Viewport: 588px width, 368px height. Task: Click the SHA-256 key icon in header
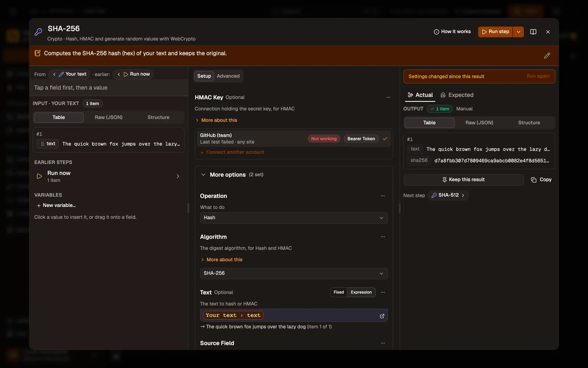pos(39,32)
